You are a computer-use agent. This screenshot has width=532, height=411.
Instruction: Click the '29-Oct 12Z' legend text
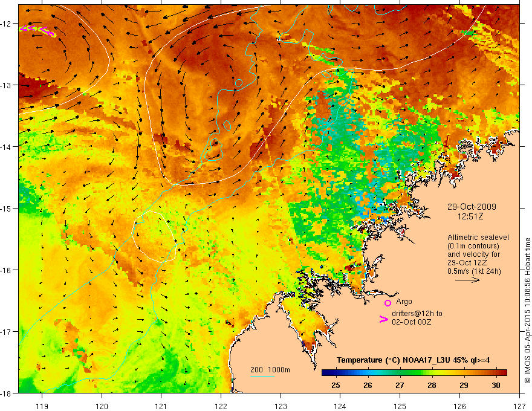467,263
